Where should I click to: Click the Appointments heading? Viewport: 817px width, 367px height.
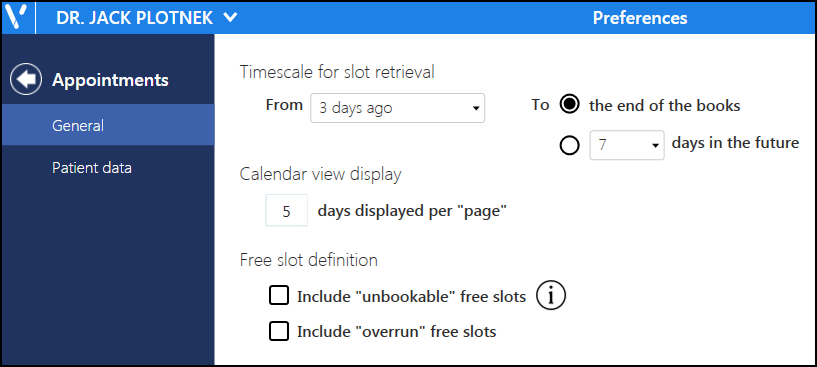pos(110,80)
